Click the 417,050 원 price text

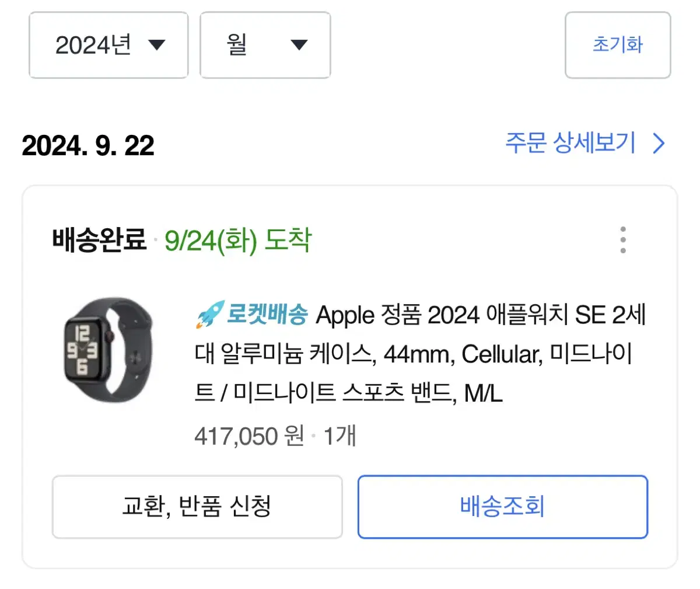[x=249, y=436]
